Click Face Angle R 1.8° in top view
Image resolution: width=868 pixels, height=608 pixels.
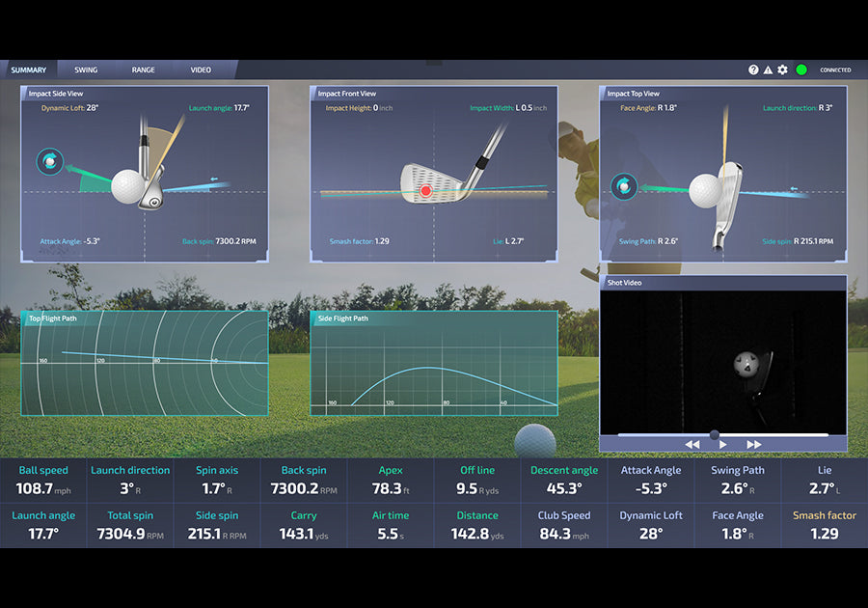[x=648, y=108]
